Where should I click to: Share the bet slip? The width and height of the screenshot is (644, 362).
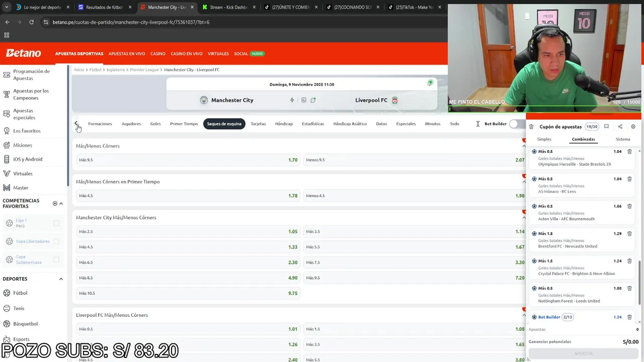tap(620, 127)
